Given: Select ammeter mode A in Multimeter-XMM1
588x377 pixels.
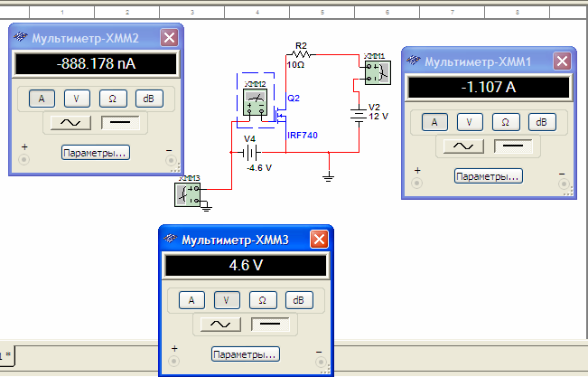Looking at the screenshot, I should (434, 122).
